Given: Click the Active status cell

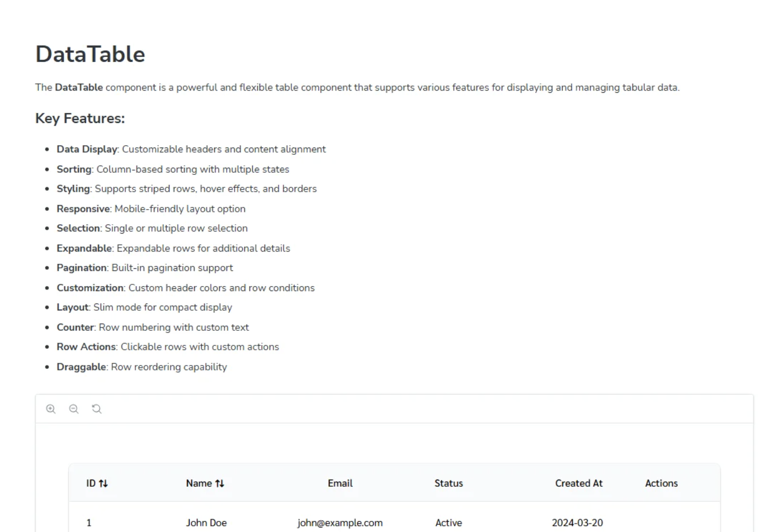Looking at the screenshot, I should (449, 523).
